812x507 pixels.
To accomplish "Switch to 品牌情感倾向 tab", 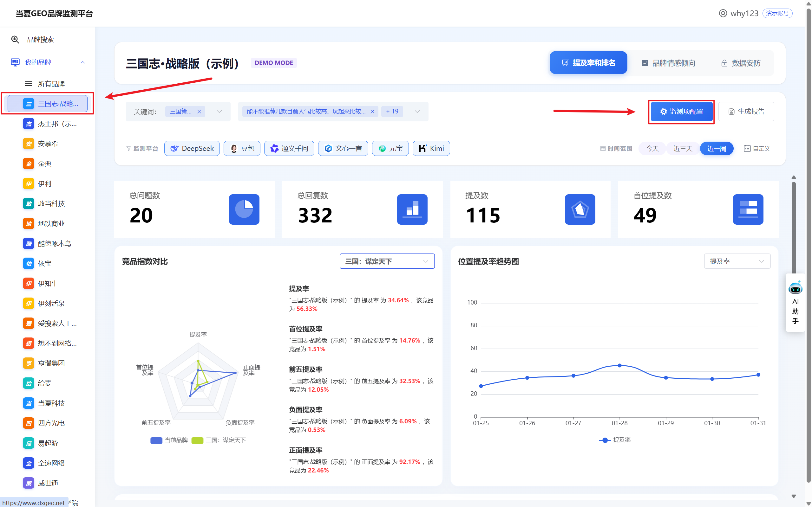I will 668,63.
